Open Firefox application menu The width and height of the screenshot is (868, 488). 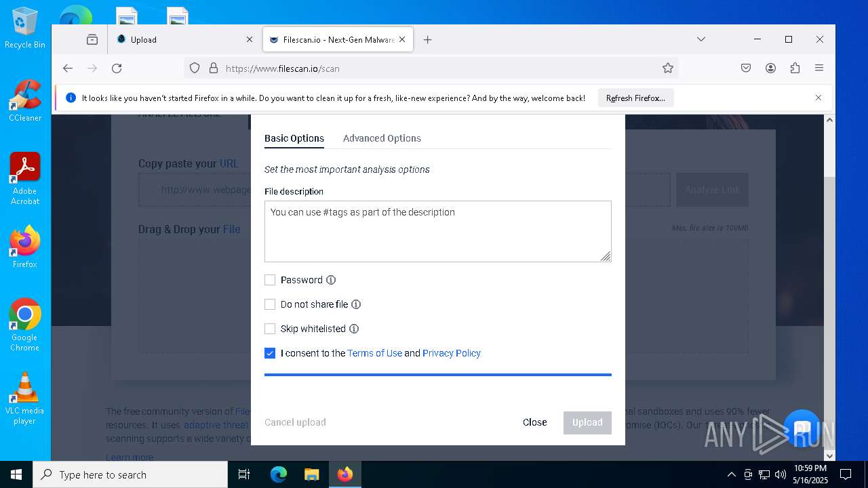tap(819, 68)
